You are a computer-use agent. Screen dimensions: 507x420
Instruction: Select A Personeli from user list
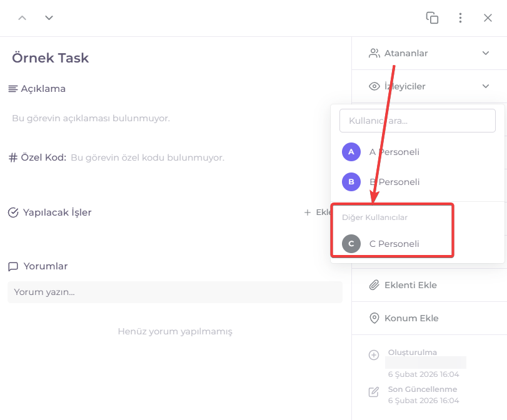click(394, 152)
